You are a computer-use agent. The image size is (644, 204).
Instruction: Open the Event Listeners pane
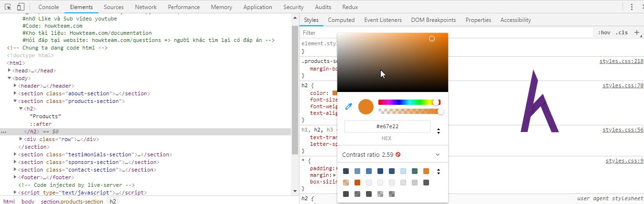(383, 20)
